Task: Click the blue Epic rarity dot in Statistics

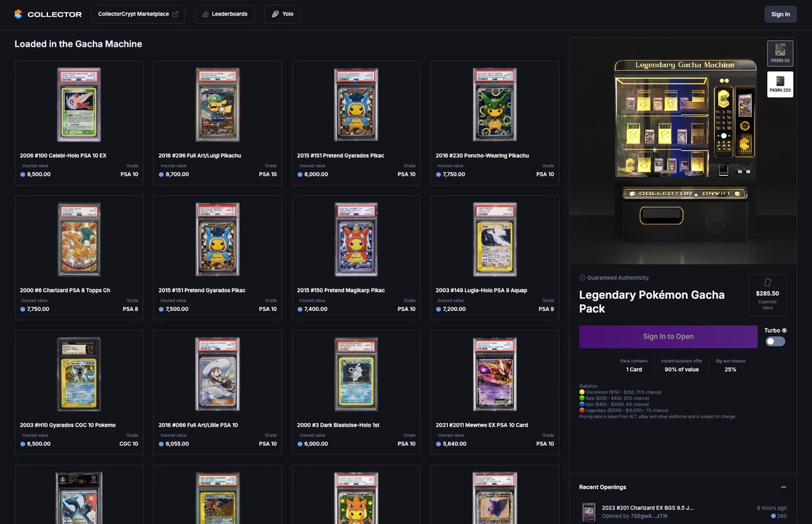Action: click(x=581, y=404)
